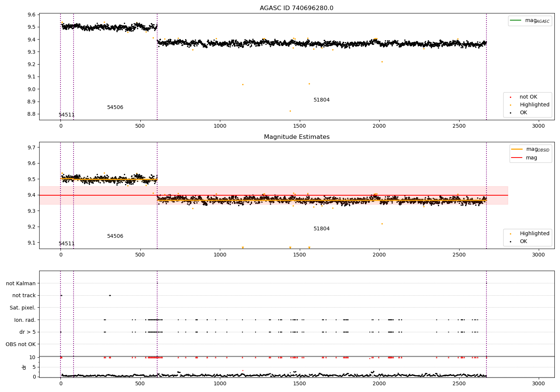560x392 pixels.
Task: Click the red mag line in middle plot legend
Action: coord(516,158)
